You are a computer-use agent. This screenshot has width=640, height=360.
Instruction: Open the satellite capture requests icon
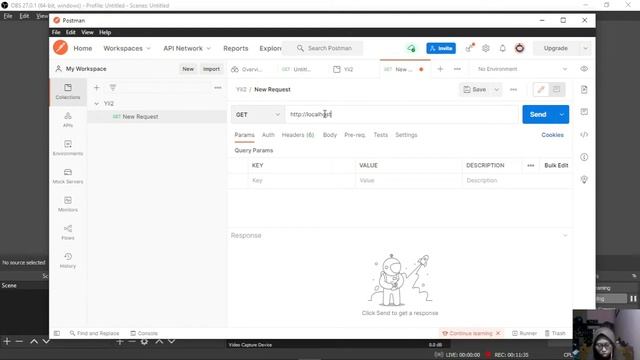point(469,48)
